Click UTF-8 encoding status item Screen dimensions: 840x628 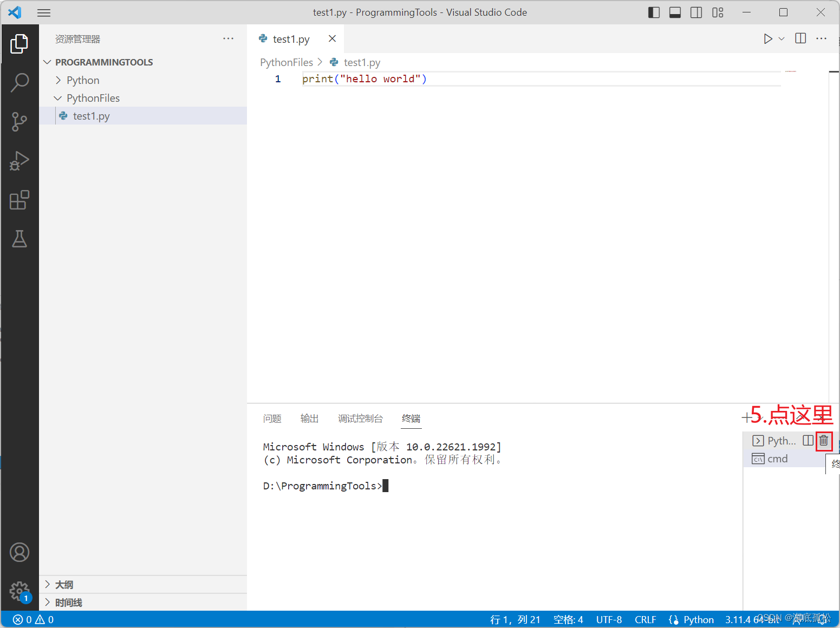click(x=609, y=619)
